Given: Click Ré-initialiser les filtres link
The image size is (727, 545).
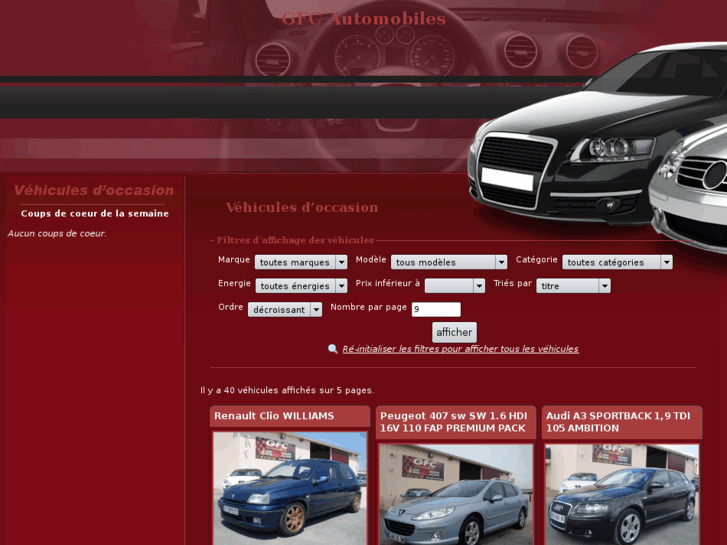Looking at the screenshot, I should (460, 349).
